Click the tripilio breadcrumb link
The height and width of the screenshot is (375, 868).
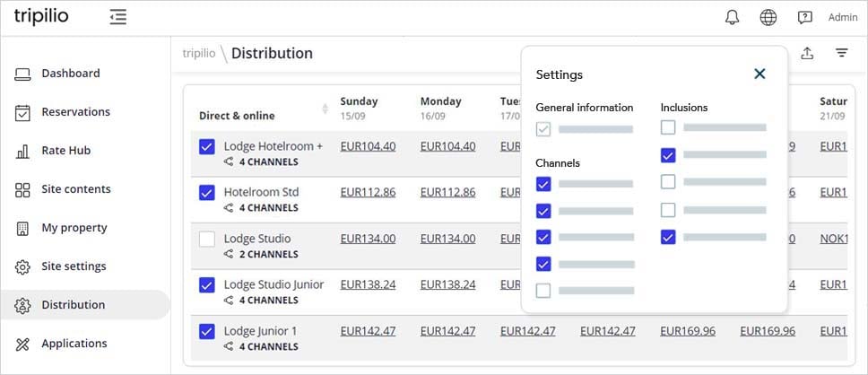[x=198, y=53]
